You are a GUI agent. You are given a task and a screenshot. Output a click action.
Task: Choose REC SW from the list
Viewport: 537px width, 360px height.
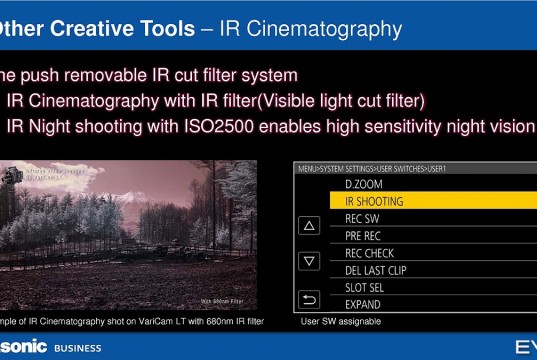pyautogui.click(x=433, y=219)
